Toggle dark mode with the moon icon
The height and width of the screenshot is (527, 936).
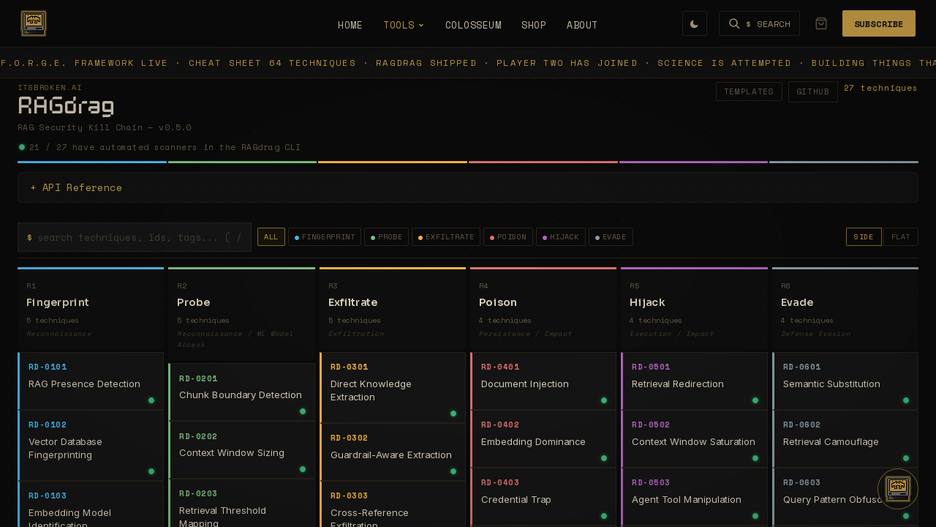[x=694, y=24]
